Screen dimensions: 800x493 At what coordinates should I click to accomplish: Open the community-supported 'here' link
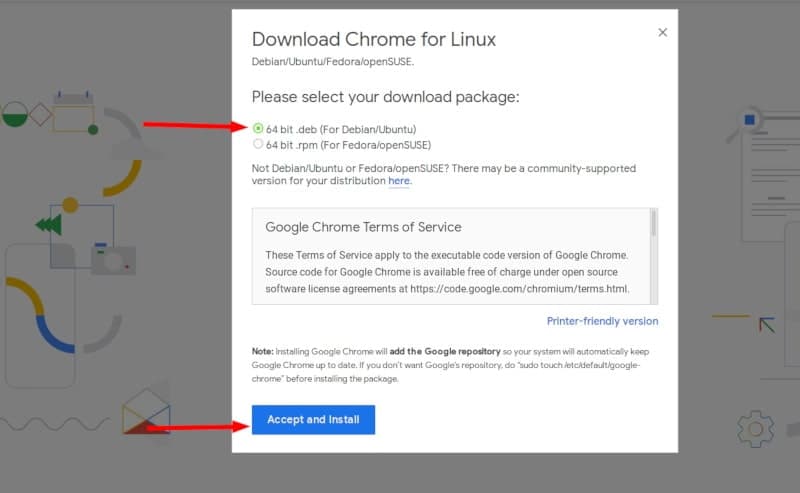coord(399,181)
